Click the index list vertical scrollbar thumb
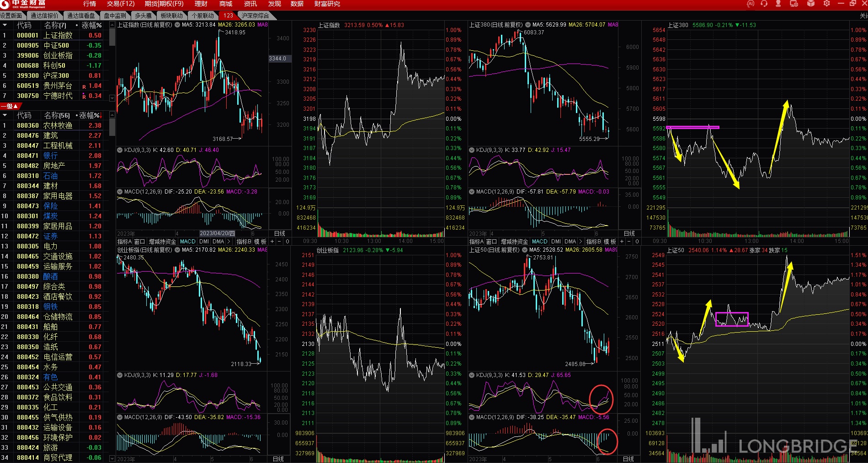The width and height of the screenshot is (868, 463). point(112,37)
